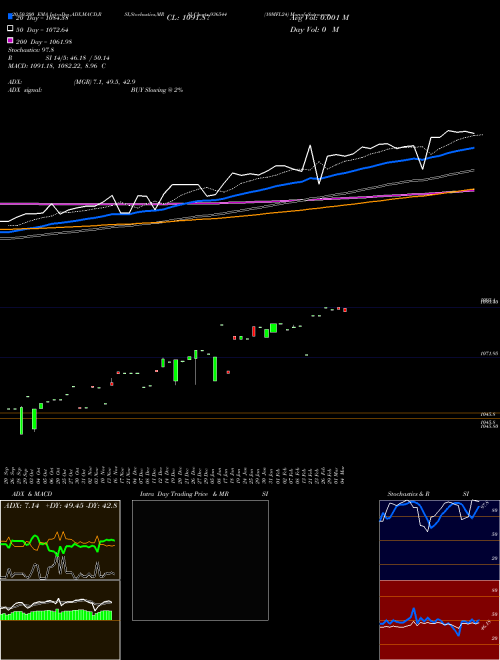Click the 'SI 14/5: 46.18 / 59.14' readout
Image resolution: width=500 pixels, height=660 pixels.
coord(77,58)
